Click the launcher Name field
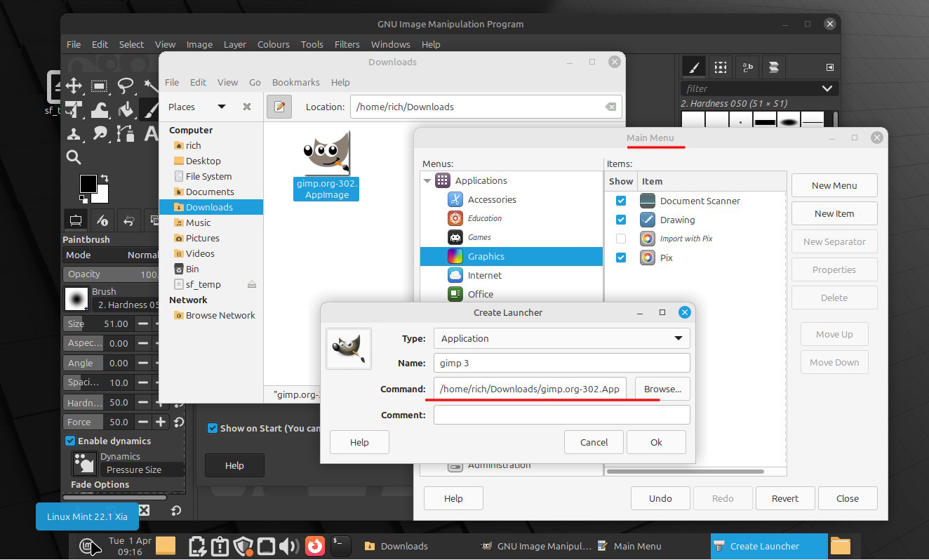This screenshot has width=929, height=560. [562, 363]
